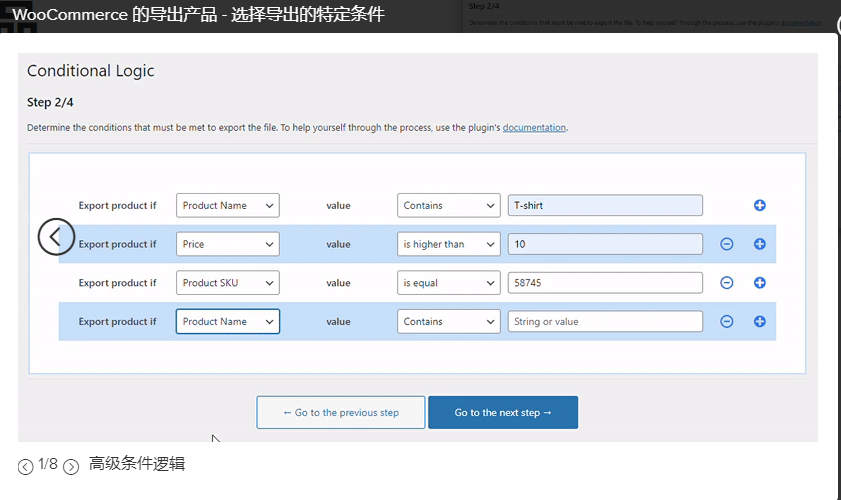Click the value field containing 58745

point(605,283)
